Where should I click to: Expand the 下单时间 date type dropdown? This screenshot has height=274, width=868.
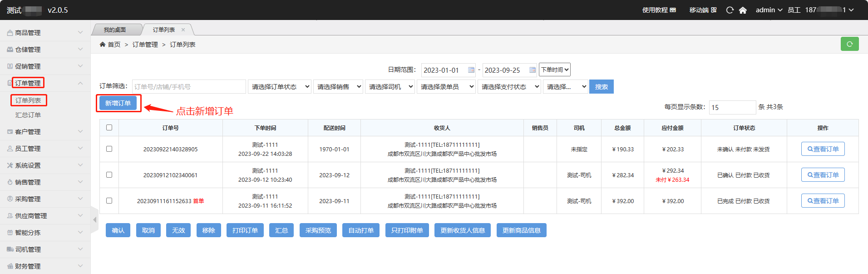pyautogui.click(x=554, y=70)
